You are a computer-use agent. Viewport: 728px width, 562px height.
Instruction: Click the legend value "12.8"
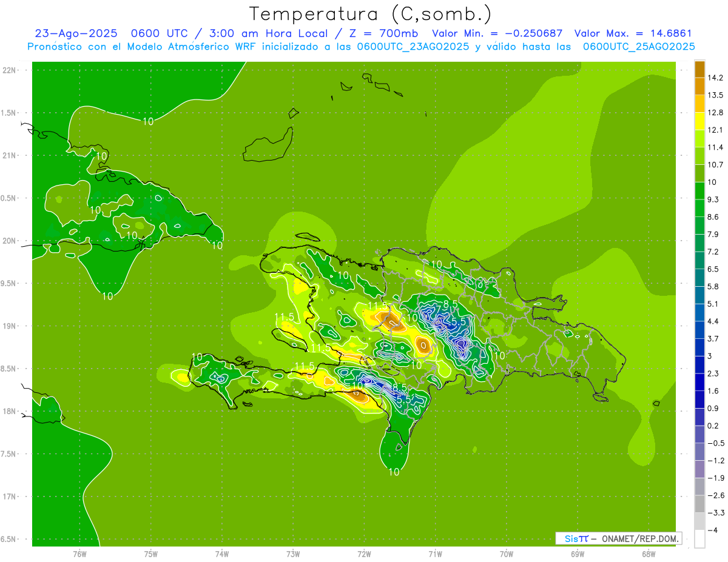click(715, 113)
